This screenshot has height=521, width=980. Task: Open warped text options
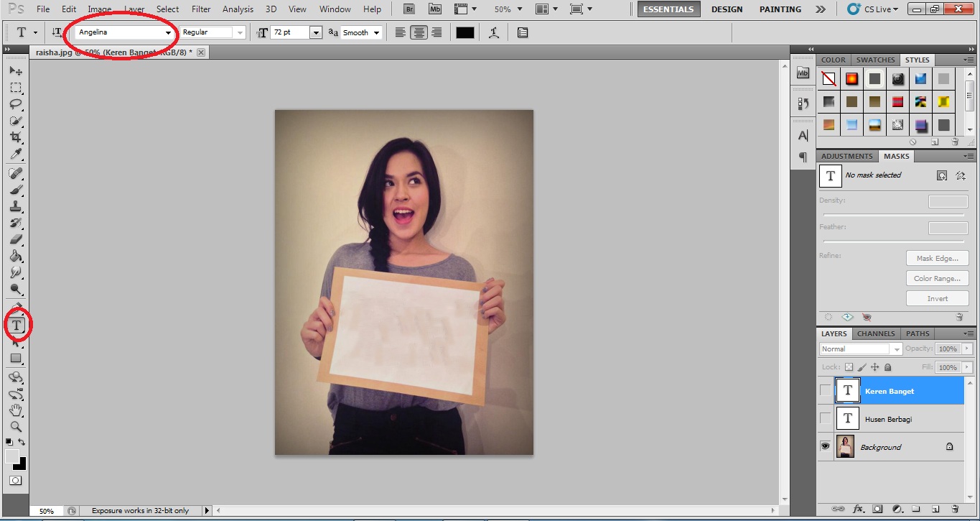494,32
